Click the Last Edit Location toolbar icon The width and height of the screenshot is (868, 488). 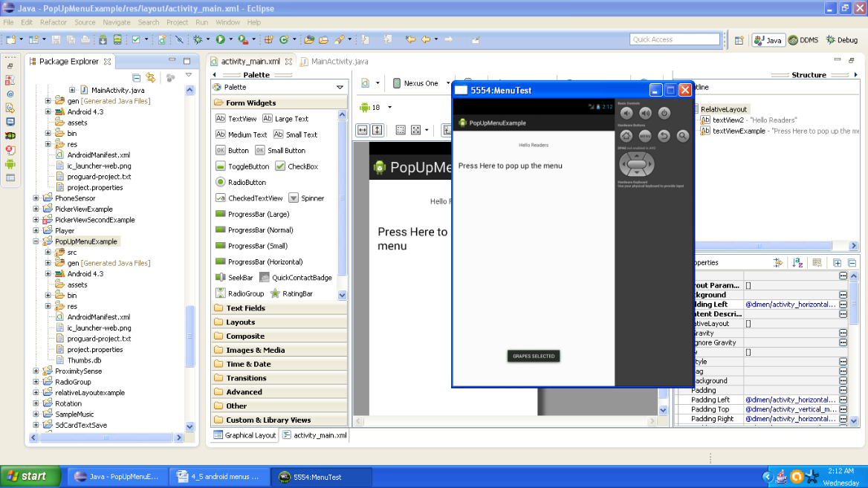(x=410, y=39)
